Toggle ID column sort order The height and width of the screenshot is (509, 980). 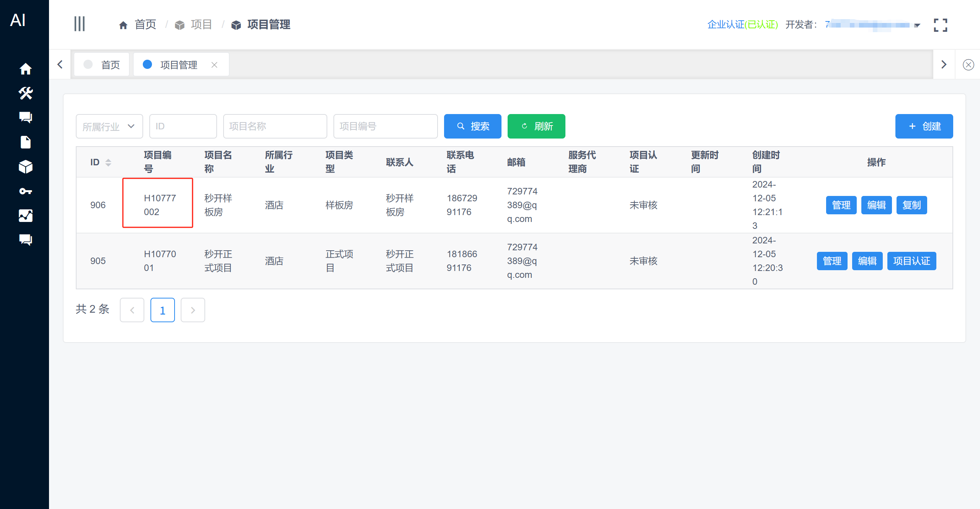[108, 162]
